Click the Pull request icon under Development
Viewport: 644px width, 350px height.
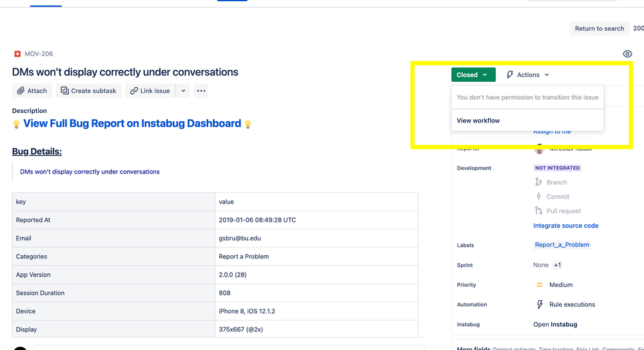click(538, 211)
